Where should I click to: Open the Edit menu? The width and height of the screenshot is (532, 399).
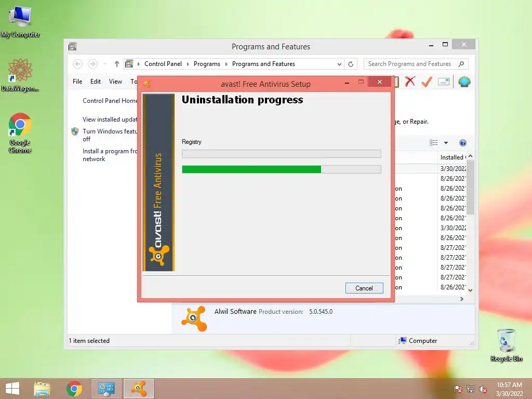(x=96, y=82)
